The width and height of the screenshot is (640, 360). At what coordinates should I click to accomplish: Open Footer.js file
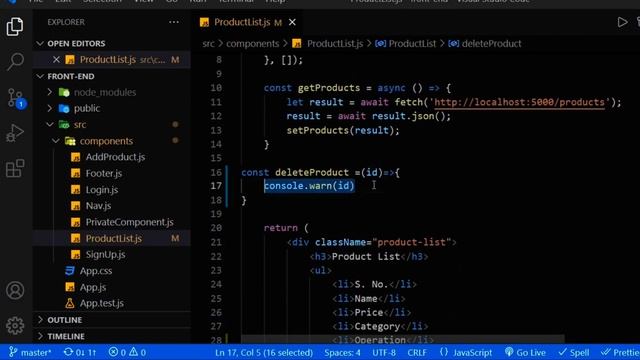pos(104,173)
